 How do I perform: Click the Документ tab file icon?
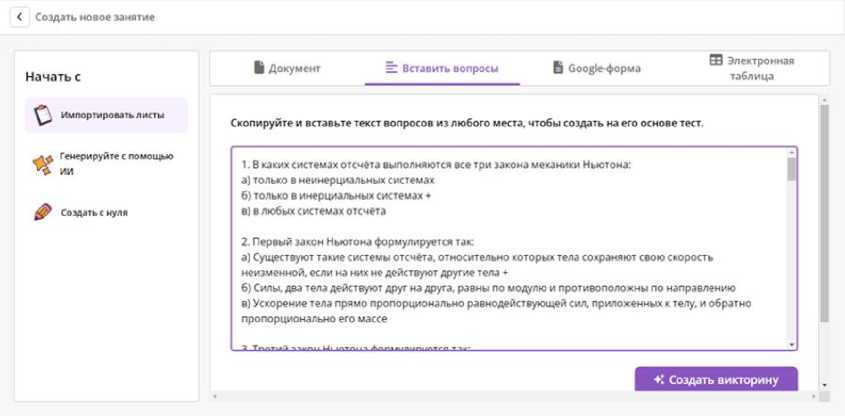click(x=259, y=68)
